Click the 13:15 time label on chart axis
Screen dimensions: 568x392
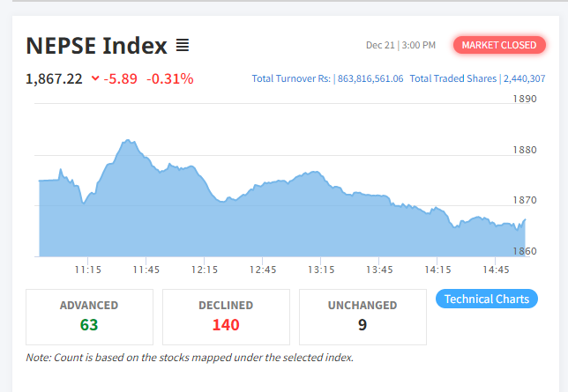(321, 270)
